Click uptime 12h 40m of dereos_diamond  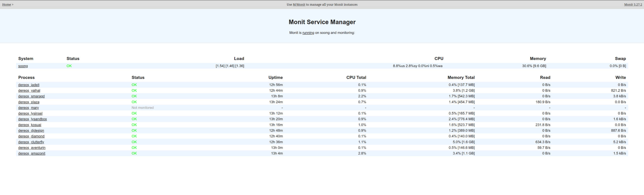click(x=276, y=136)
